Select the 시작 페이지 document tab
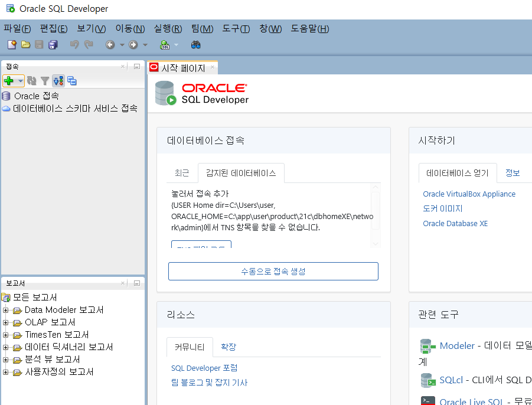 coord(183,68)
